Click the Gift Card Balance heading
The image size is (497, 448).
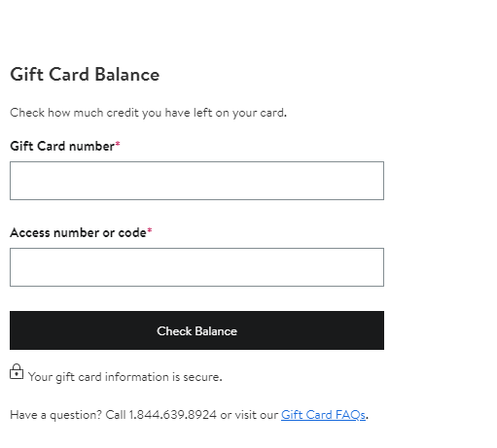pos(85,75)
